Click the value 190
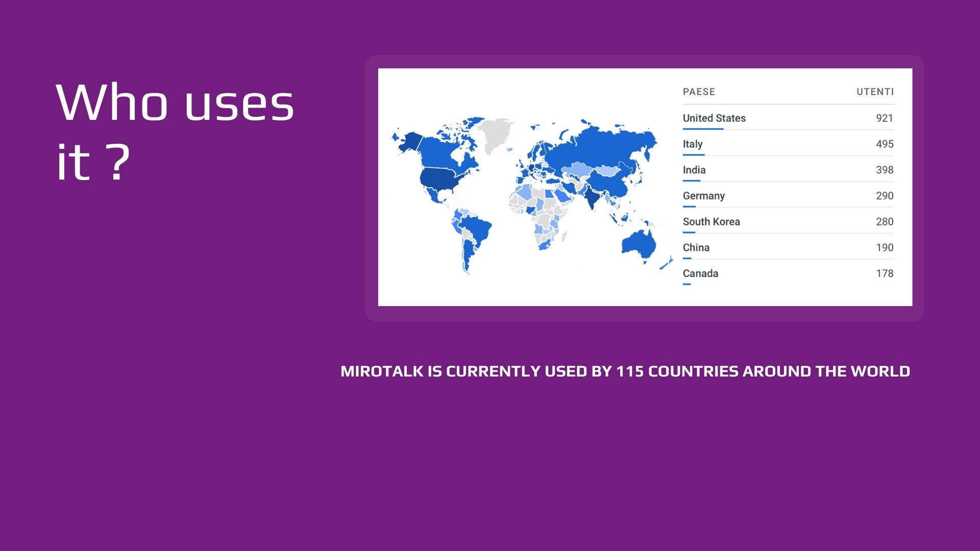Screen dimensions: 980x551 [885, 247]
